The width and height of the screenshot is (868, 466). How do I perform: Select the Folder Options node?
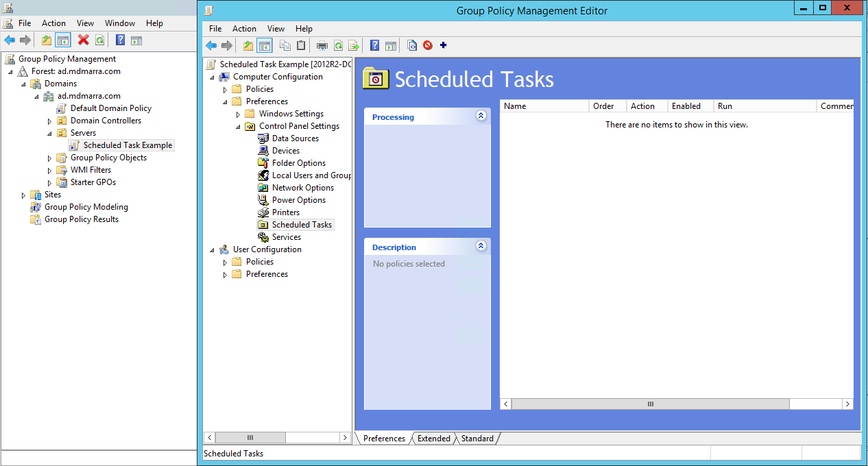click(299, 163)
